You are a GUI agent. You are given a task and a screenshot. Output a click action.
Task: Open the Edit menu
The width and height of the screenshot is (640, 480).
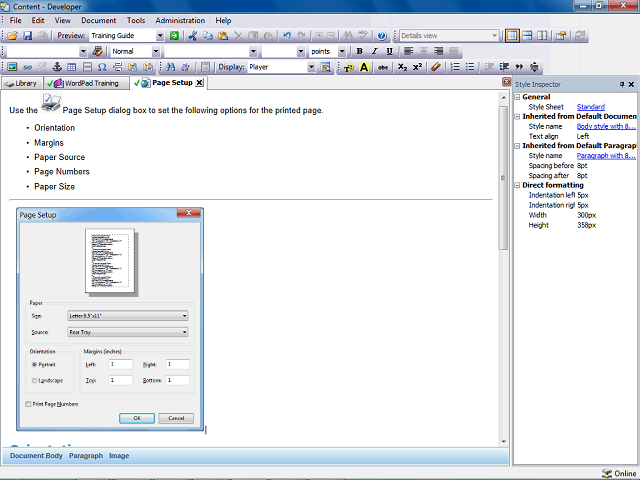point(38,20)
